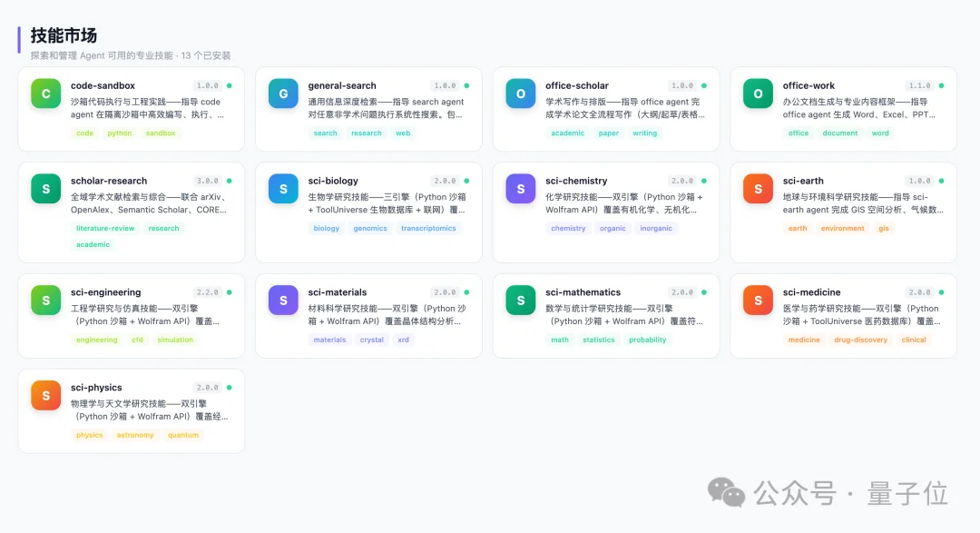Click the sci-physics S icon
980x533 pixels.
point(44,395)
